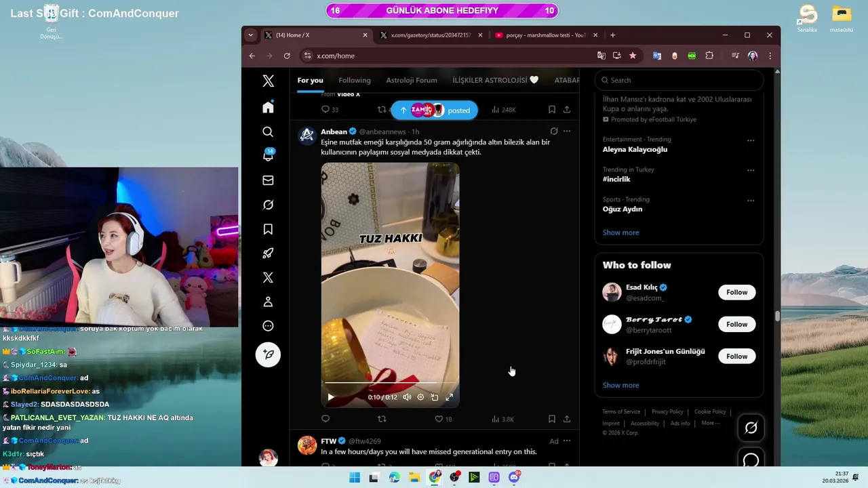Open more options on the FTW ad
Viewport: 868px width, 488px height.
pyautogui.click(x=567, y=441)
